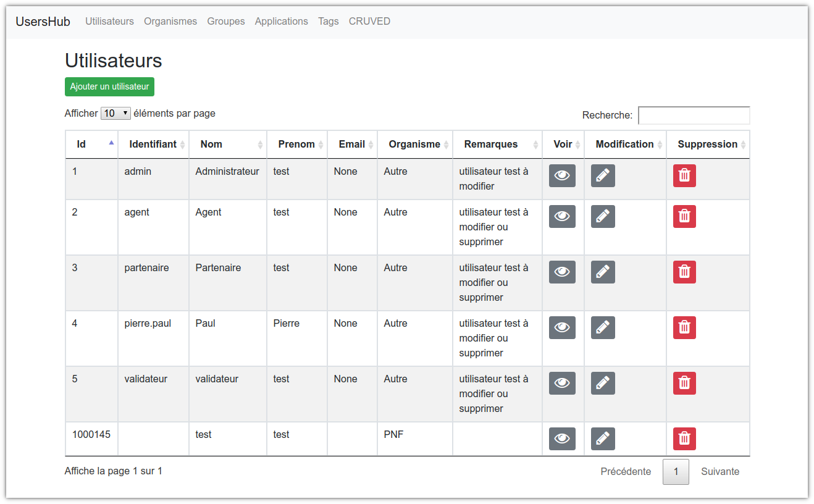This screenshot has width=814, height=504.
Task: Sort table by Remarques column
Action: pos(497,145)
